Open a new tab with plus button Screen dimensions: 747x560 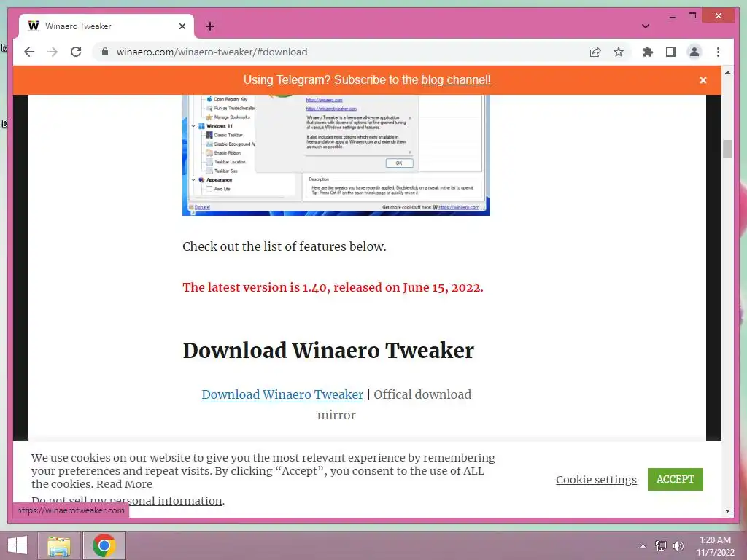coord(210,26)
